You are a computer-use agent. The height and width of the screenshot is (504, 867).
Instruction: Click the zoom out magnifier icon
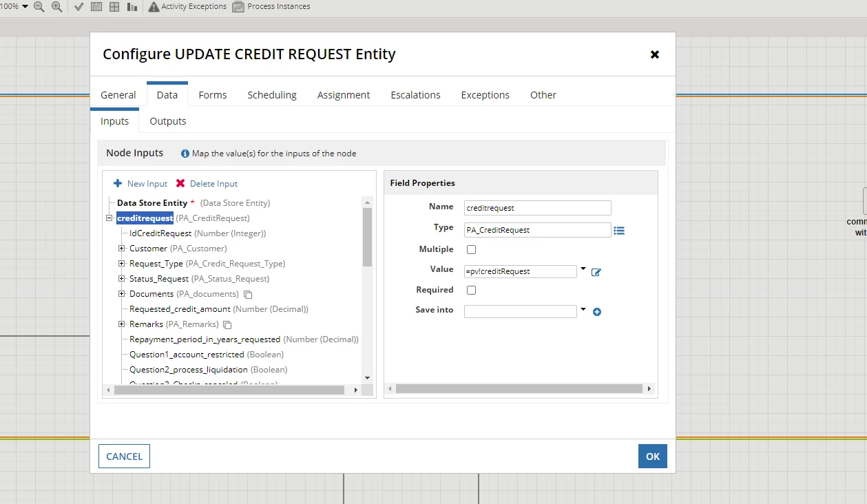[39, 6]
